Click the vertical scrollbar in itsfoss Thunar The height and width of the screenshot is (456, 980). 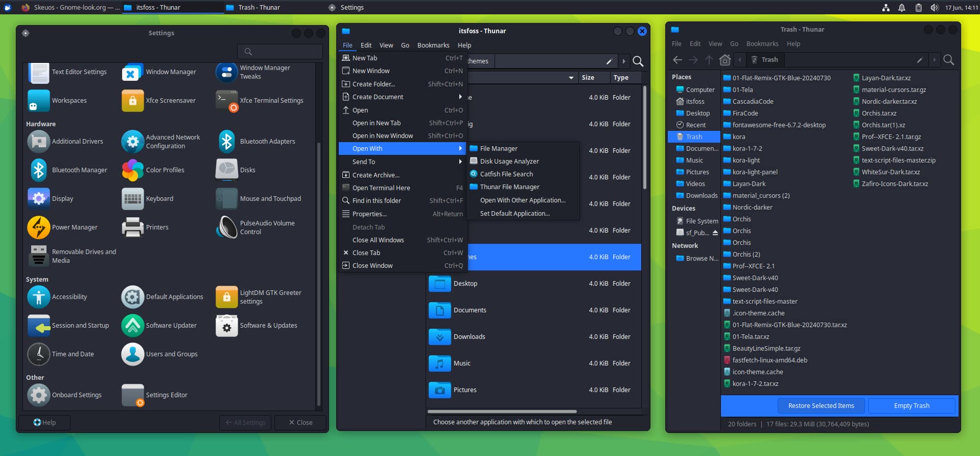point(645,138)
